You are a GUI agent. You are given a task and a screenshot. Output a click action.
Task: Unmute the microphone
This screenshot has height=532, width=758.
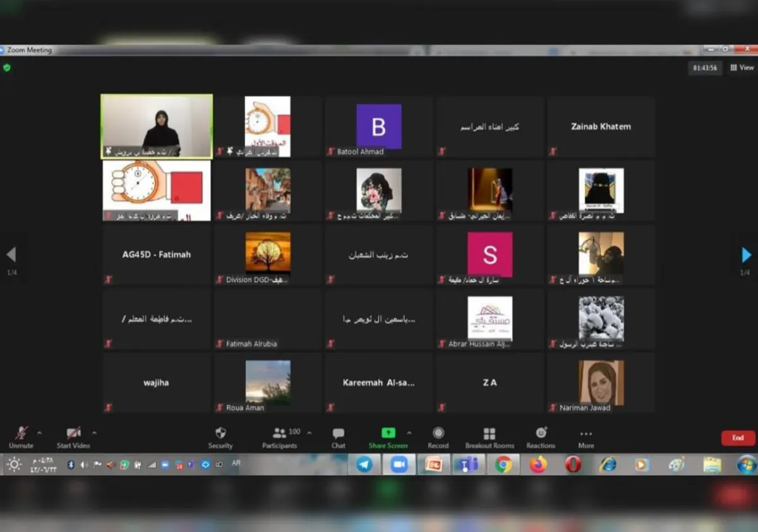tap(21, 438)
